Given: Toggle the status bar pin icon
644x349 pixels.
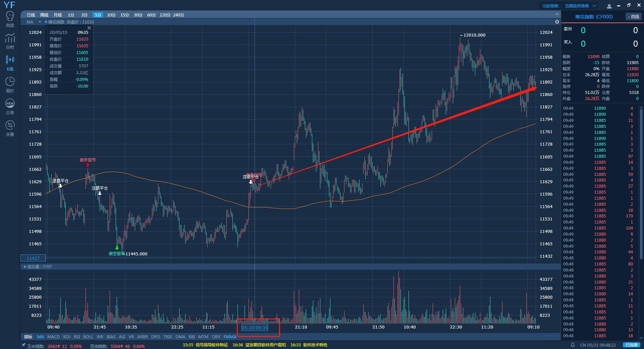Looking at the screenshot, I should [x=23, y=345].
